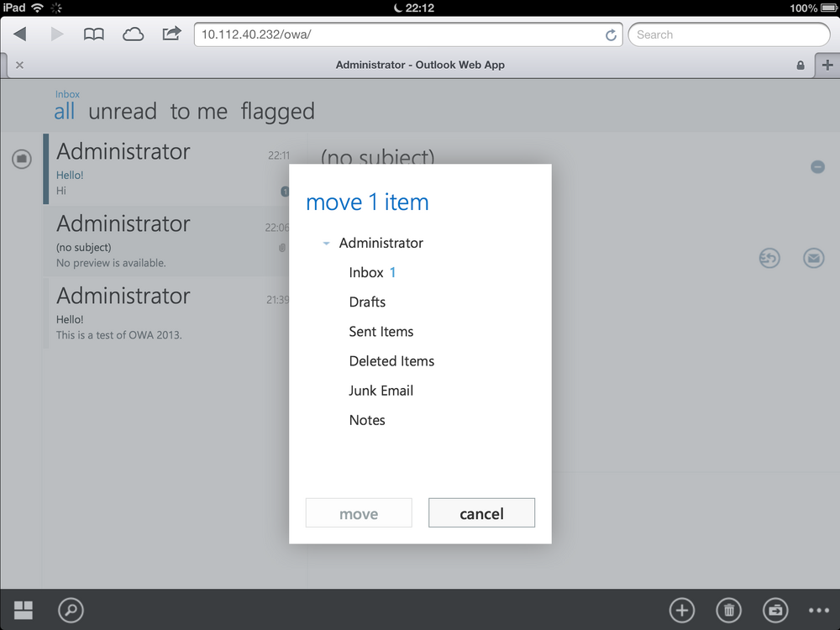Open the app launcher tiles icon

point(23,610)
